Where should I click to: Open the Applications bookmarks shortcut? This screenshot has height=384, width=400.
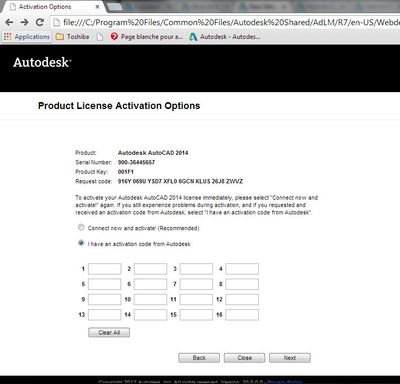pos(27,37)
